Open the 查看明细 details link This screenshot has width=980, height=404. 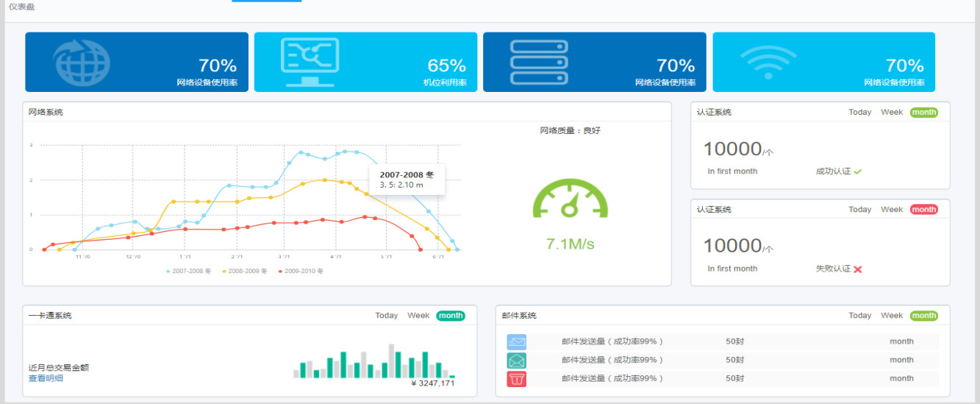click(x=46, y=378)
